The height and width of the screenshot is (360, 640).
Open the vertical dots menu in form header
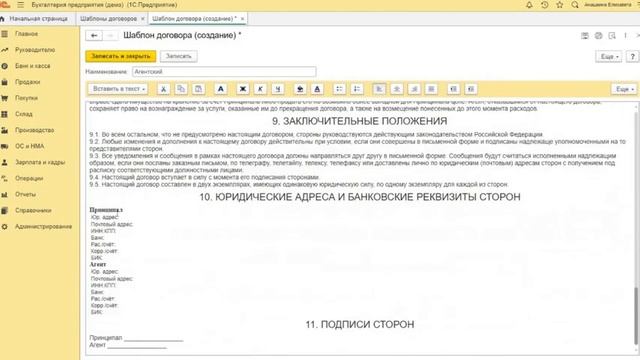point(625,36)
